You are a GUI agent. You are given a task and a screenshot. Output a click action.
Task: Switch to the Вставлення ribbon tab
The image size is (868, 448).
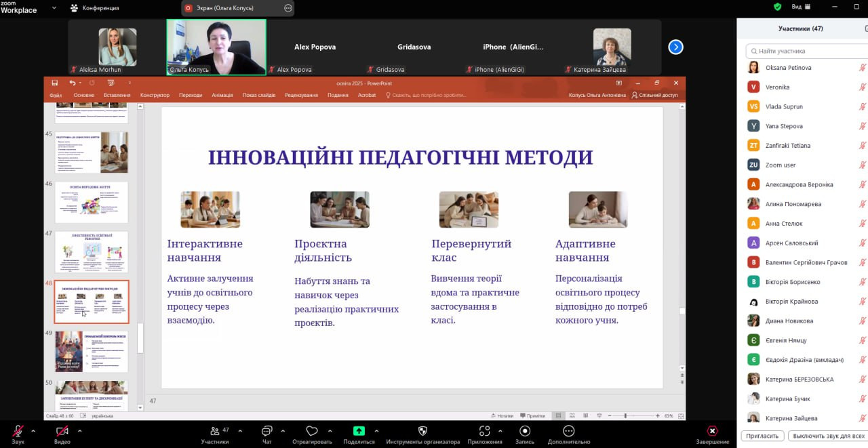(x=117, y=96)
